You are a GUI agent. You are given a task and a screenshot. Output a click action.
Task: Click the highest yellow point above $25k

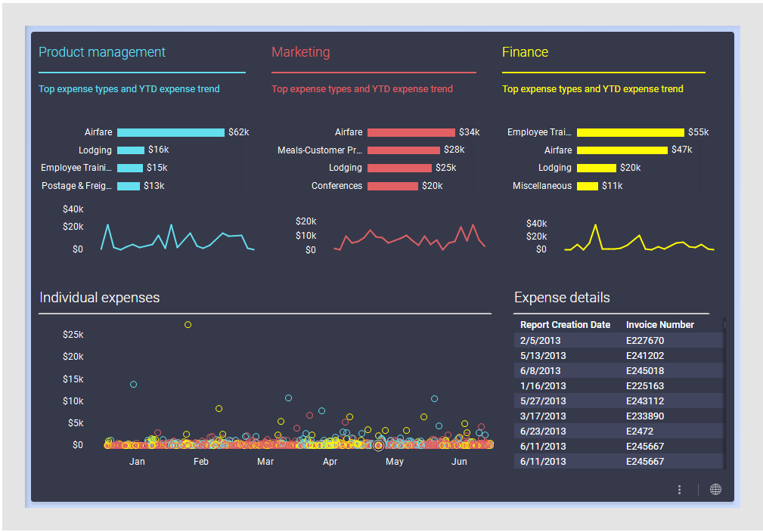[188, 325]
